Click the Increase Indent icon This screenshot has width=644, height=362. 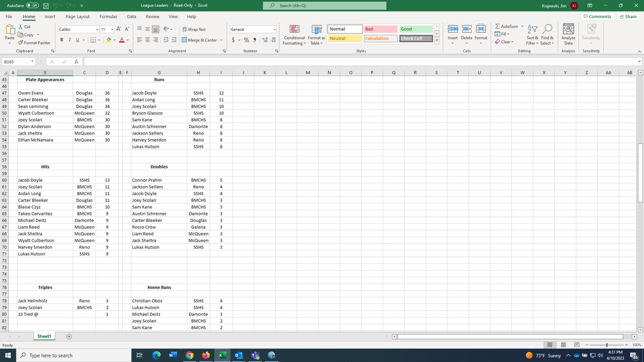point(175,40)
